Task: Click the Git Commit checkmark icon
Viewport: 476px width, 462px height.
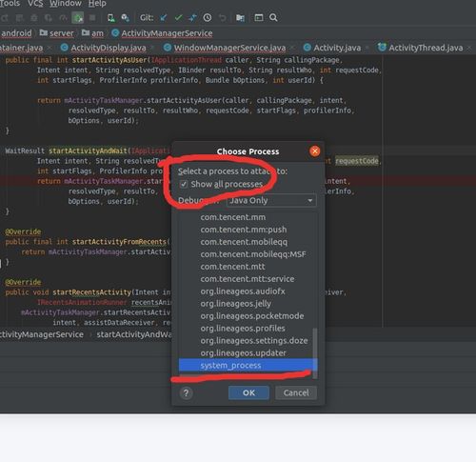Action: click(x=178, y=18)
